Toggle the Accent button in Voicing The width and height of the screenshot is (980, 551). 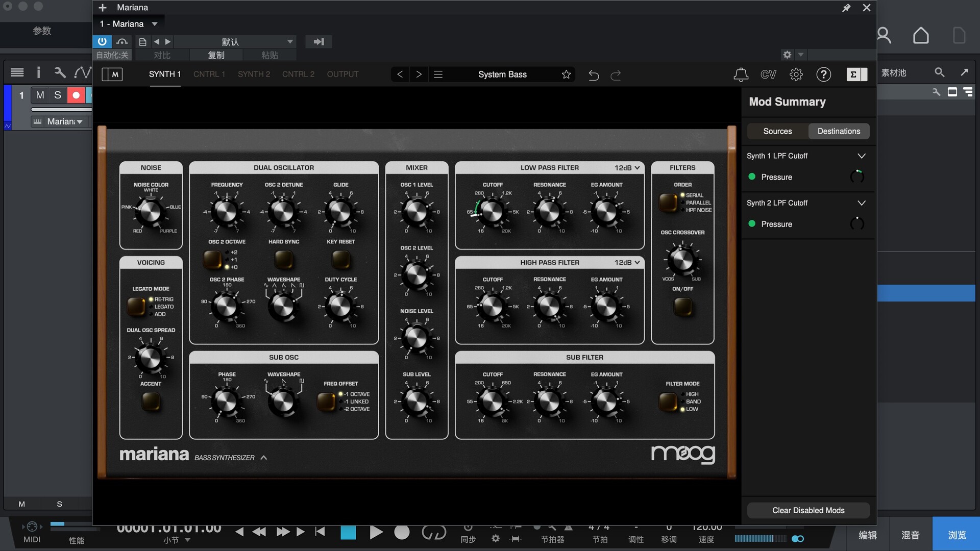point(151,402)
